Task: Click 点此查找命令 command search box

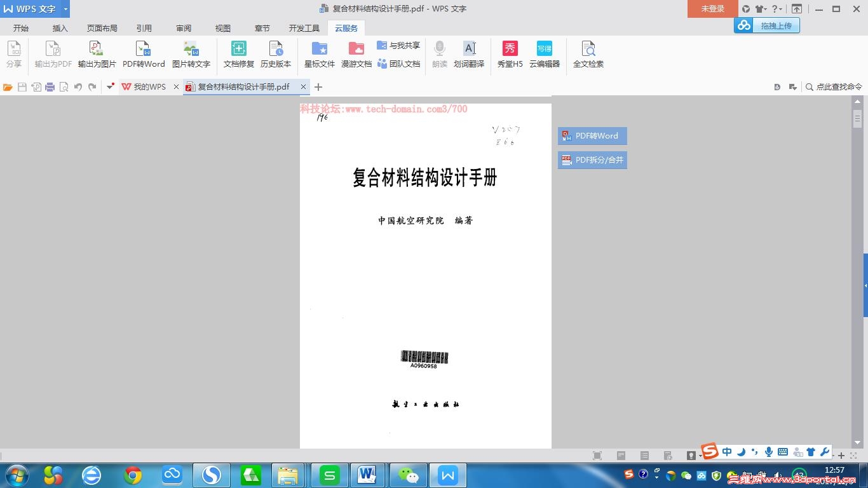Action: point(834,87)
